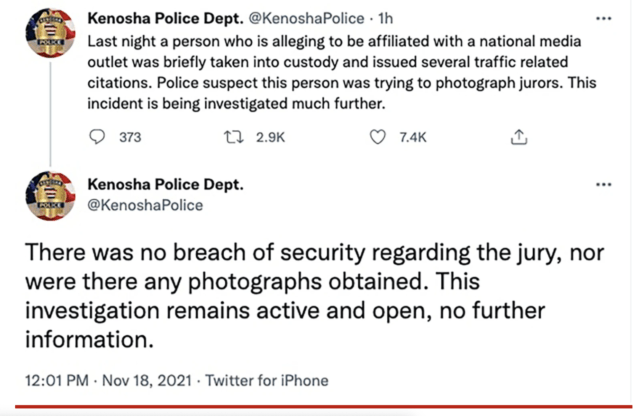Click the Twitter for iPhone source link
The height and width of the screenshot is (416, 640).
[267, 380]
